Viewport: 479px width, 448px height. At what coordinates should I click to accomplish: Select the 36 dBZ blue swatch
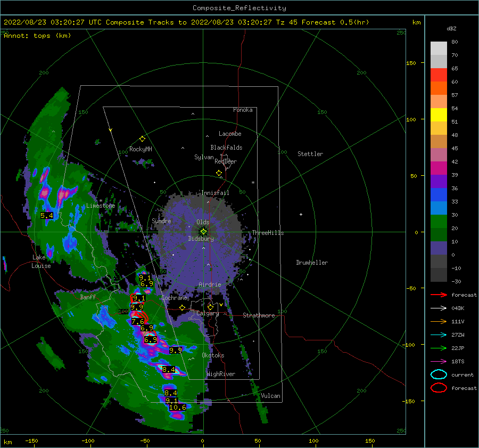[439, 194]
